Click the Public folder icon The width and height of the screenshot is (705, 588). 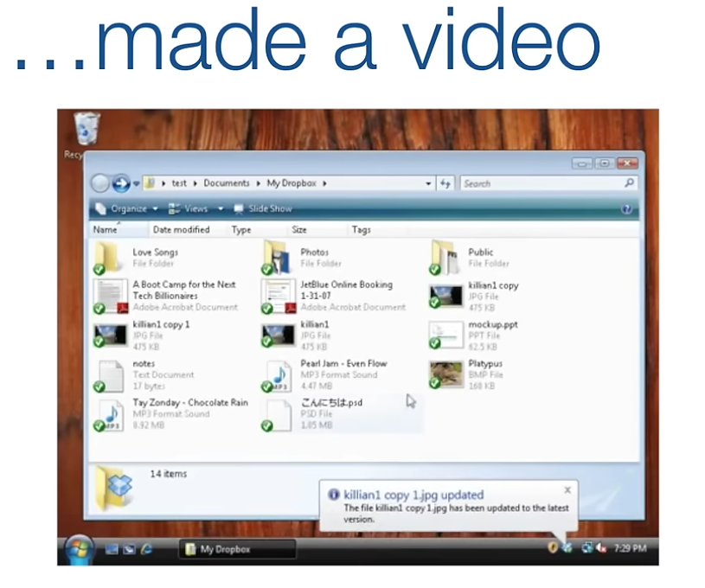point(445,258)
